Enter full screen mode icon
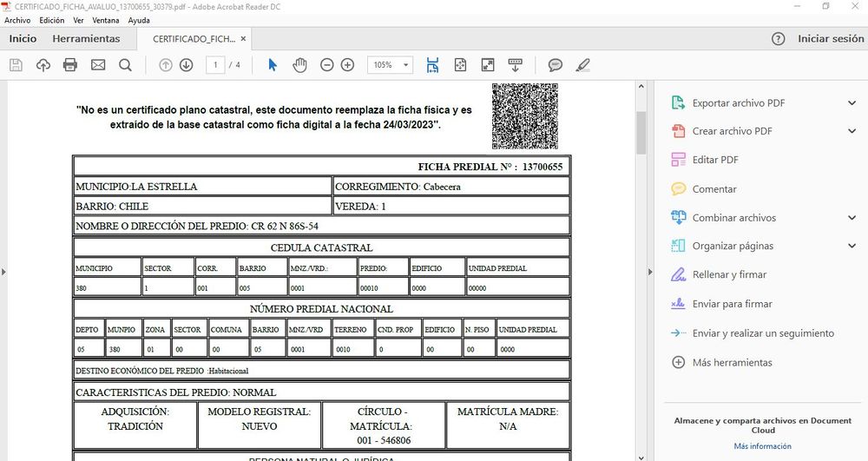The image size is (868, 461). click(x=488, y=65)
